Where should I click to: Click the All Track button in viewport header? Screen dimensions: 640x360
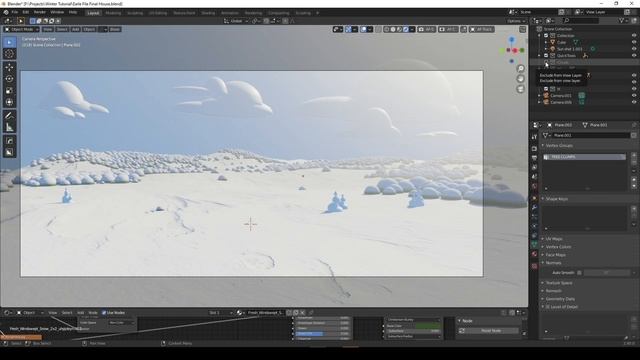point(482,29)
